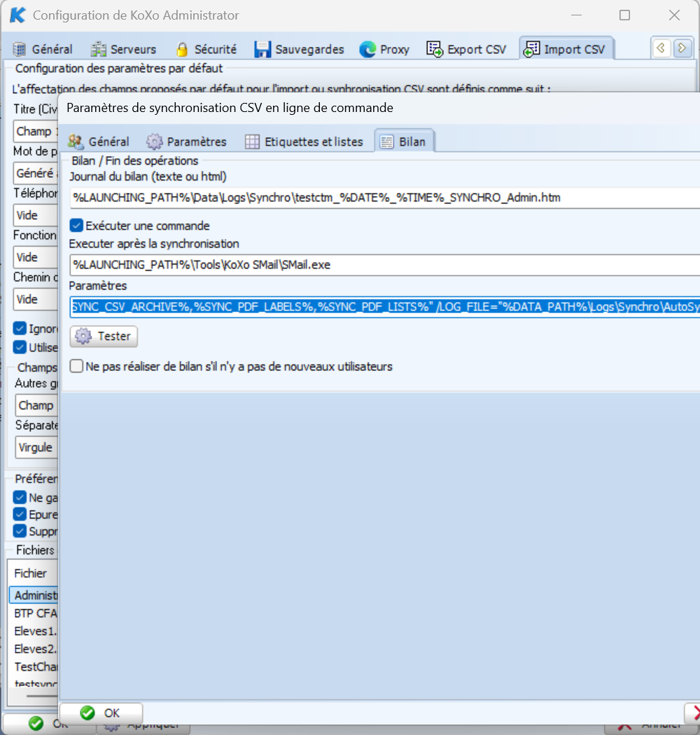Toggle the Suppr... preference checkbox

tap(20, 531)
